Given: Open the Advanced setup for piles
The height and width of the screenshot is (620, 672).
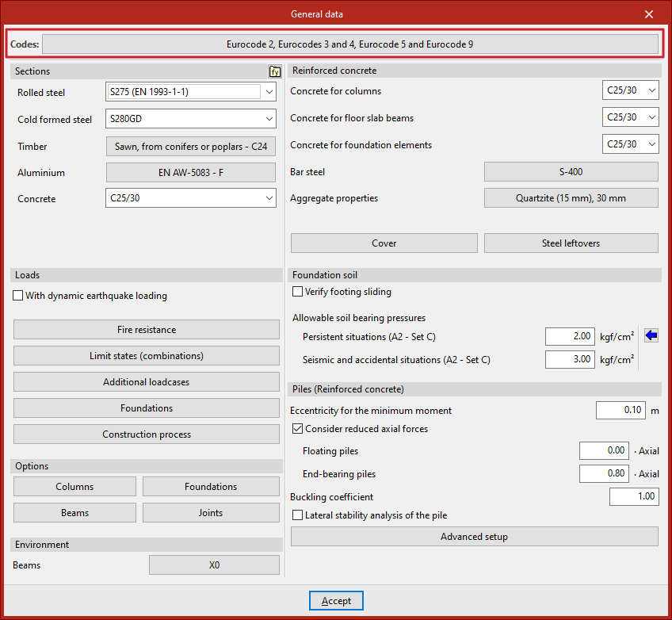Looking at the screenshot, I should 474,537.
